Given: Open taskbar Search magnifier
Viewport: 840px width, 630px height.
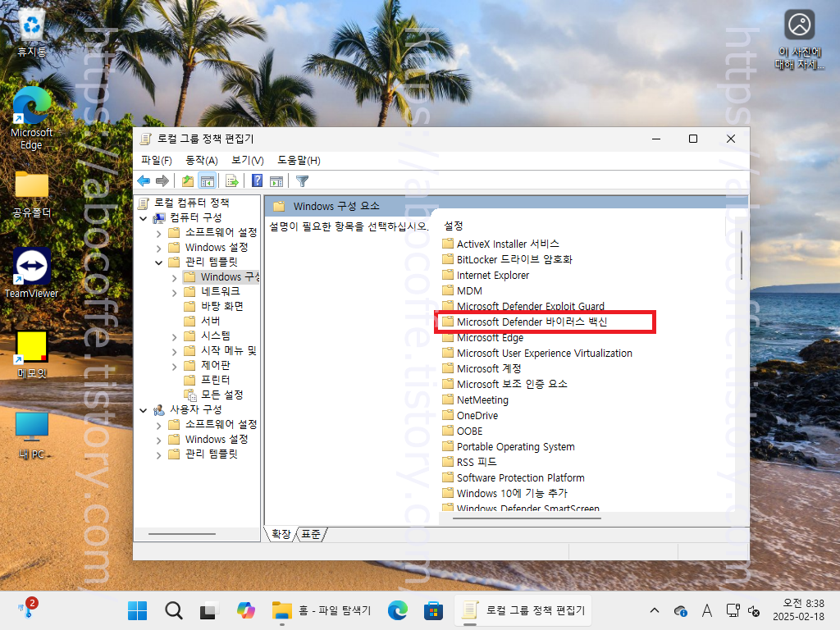Looking at the screenshot, I should tap(174, 610).
